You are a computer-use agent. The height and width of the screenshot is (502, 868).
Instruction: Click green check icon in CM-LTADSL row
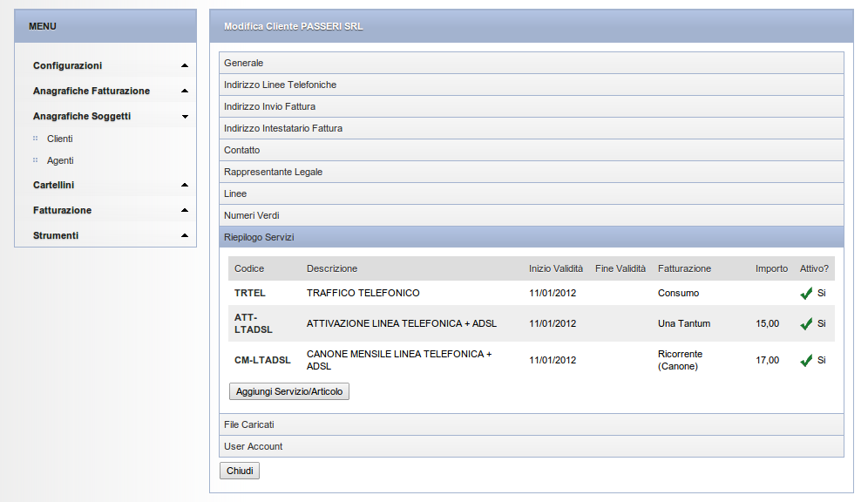(x=806, y=360)
